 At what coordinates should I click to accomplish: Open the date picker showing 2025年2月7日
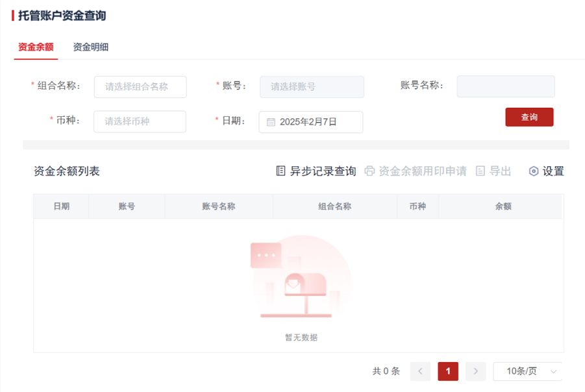point(311,122)
